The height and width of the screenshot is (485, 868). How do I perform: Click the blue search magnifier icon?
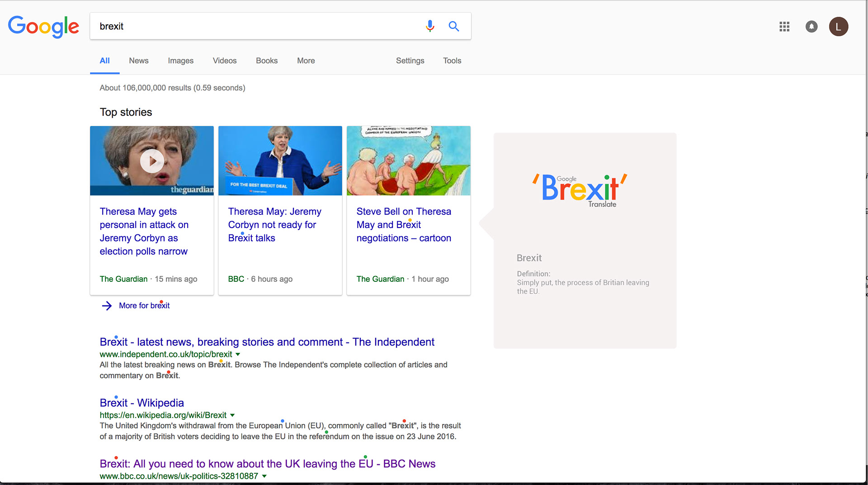click(454, 26)
